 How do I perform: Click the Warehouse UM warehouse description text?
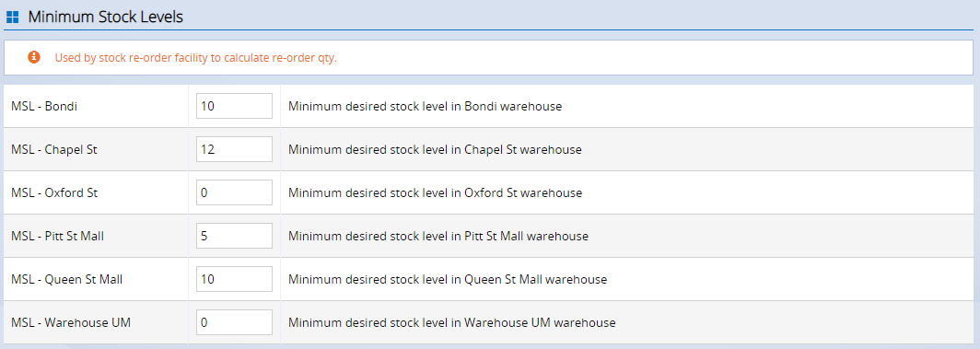[x=452, y=323]
